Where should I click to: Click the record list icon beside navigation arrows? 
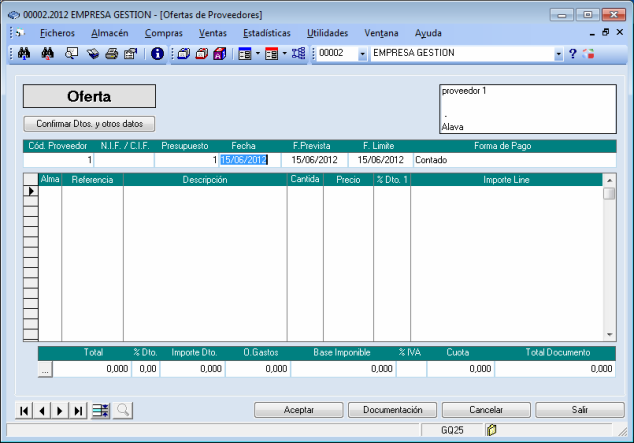click(x=100, y=410)
